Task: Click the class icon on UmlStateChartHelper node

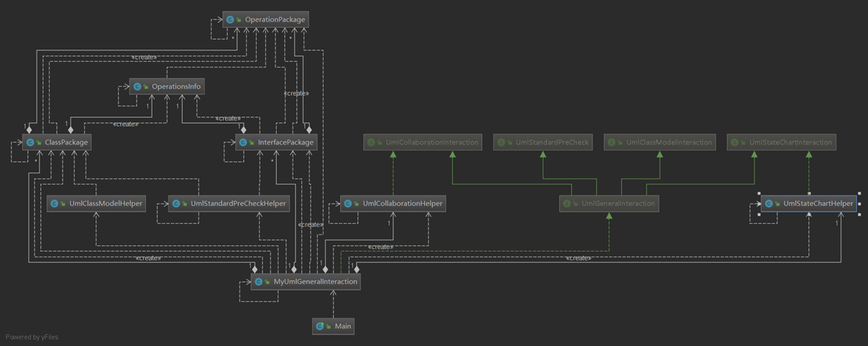Action: click(768, 204)
